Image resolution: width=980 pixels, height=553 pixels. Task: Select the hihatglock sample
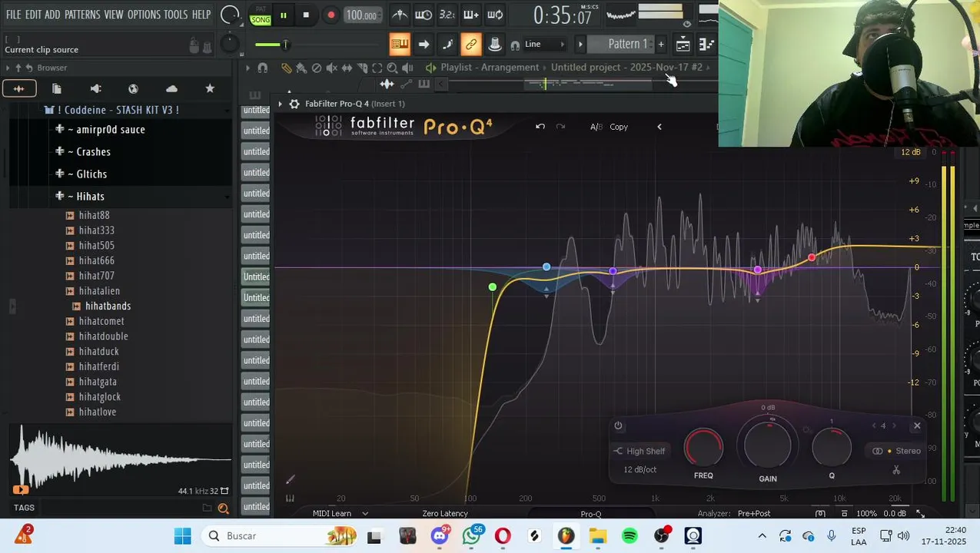point(99,397)
